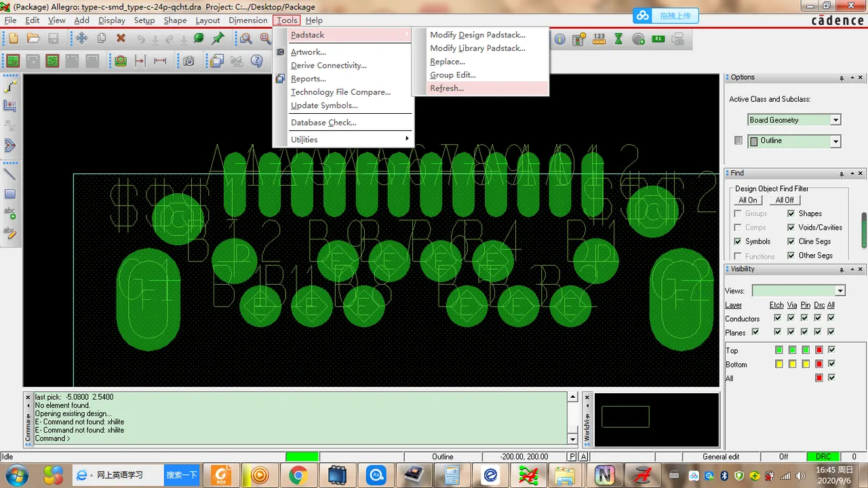Click the green Fix pin icon
The height and width of the screenshot is (488, 868).
218,39
